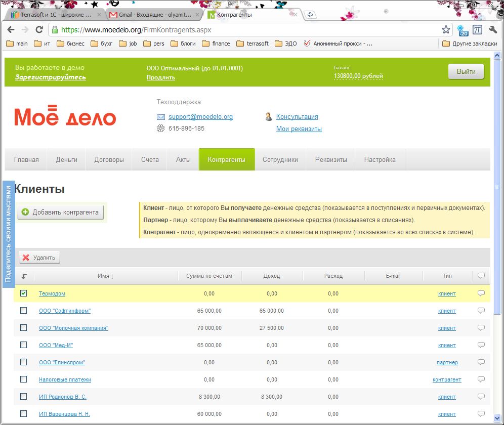Open the Счета navigation tab
The height and width of the screenshot is (425, 504).
[150, 159]
